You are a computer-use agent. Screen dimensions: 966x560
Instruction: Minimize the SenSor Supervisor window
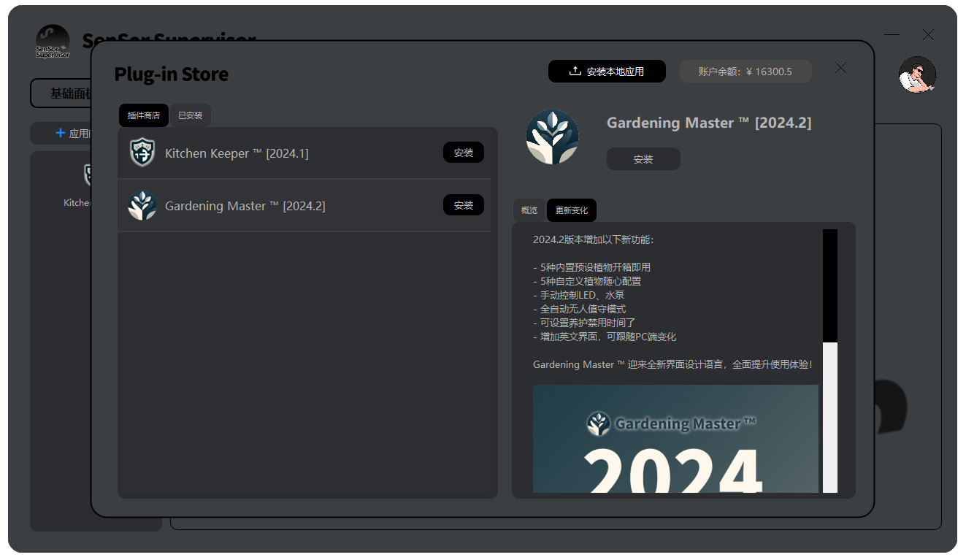tap(892, 35)
